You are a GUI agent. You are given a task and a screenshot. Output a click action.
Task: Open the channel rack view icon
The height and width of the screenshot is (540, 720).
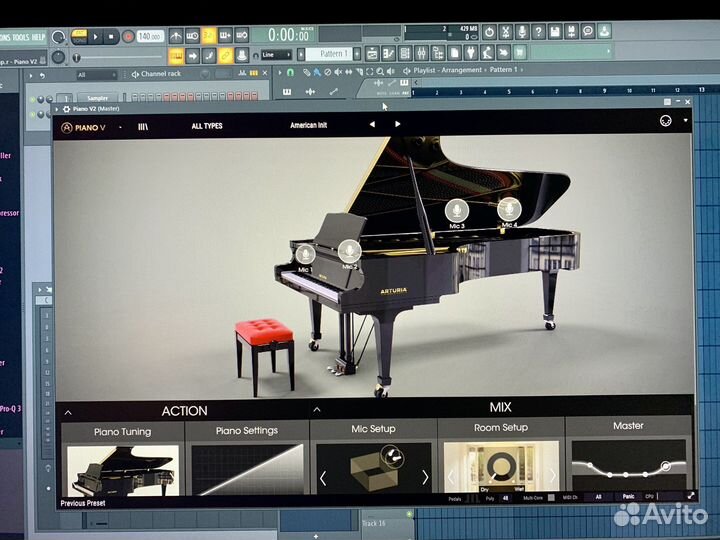point(405,53)
